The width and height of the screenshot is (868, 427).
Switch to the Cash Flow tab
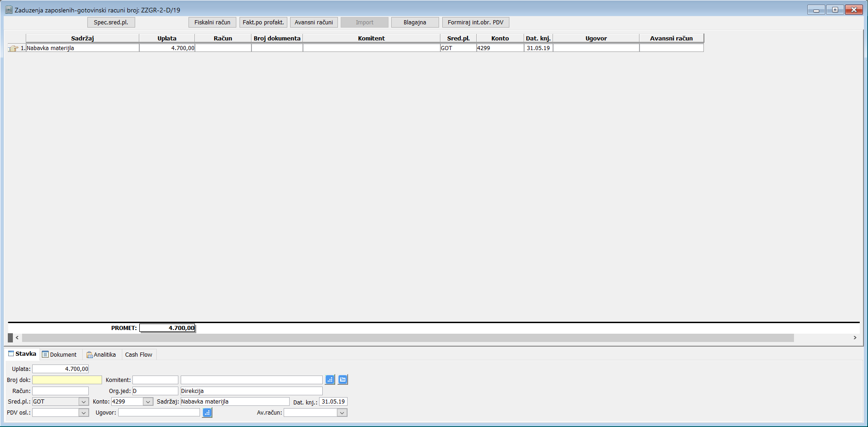(138, 354)
